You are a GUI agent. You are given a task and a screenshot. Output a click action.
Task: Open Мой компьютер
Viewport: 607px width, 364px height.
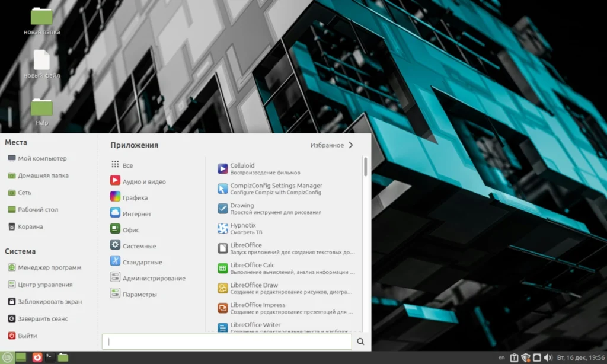tap(37, 158)
